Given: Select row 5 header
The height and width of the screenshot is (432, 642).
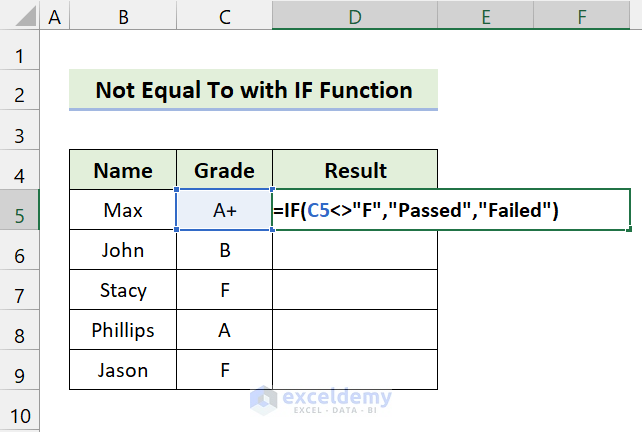Looking at the screenshot, I should point(18,211).
